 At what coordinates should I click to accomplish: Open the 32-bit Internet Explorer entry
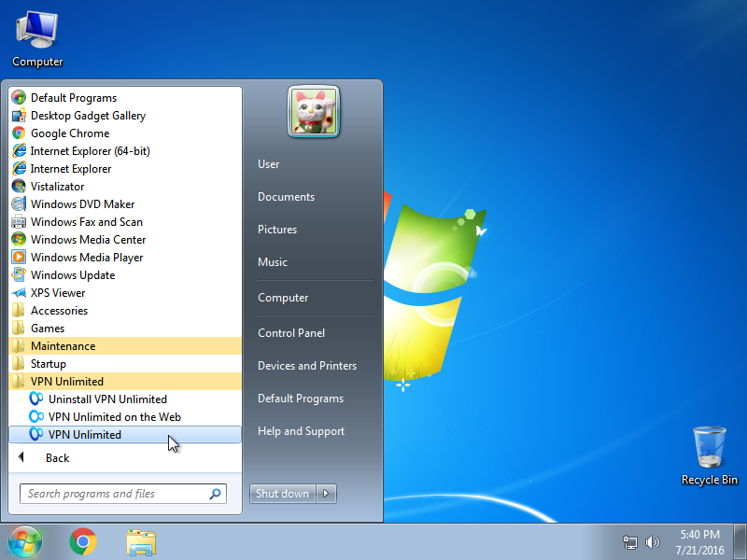pyautogui.click(x=125, y=169)
